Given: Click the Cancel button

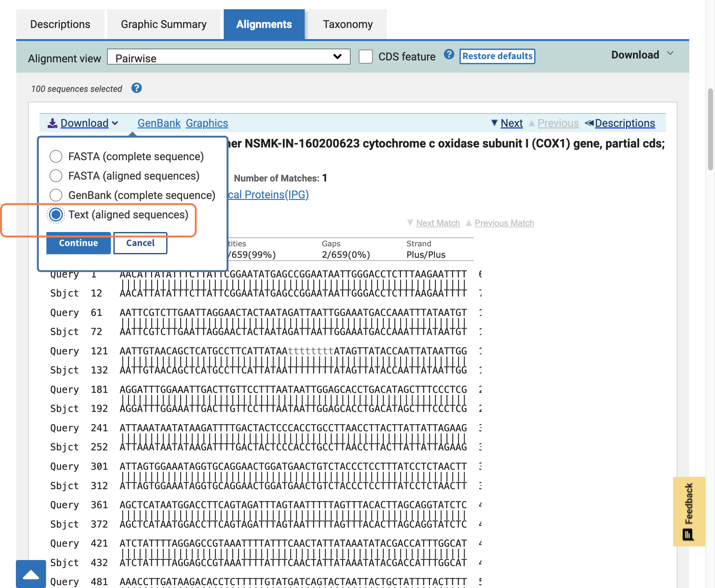Looking at the screenshot, I should pyautogui.click(x=140, y=243).
